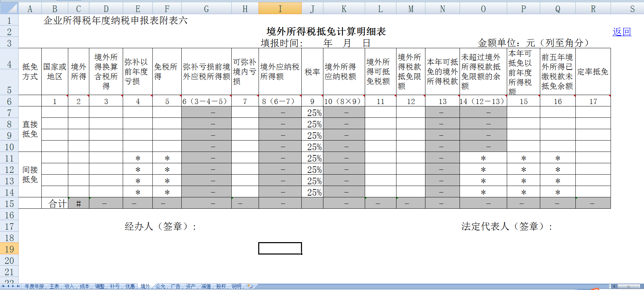Viewport: 644px width, 290px height.
Task: Select the 定率抵免 column heading cell
Action: (593, 72)
